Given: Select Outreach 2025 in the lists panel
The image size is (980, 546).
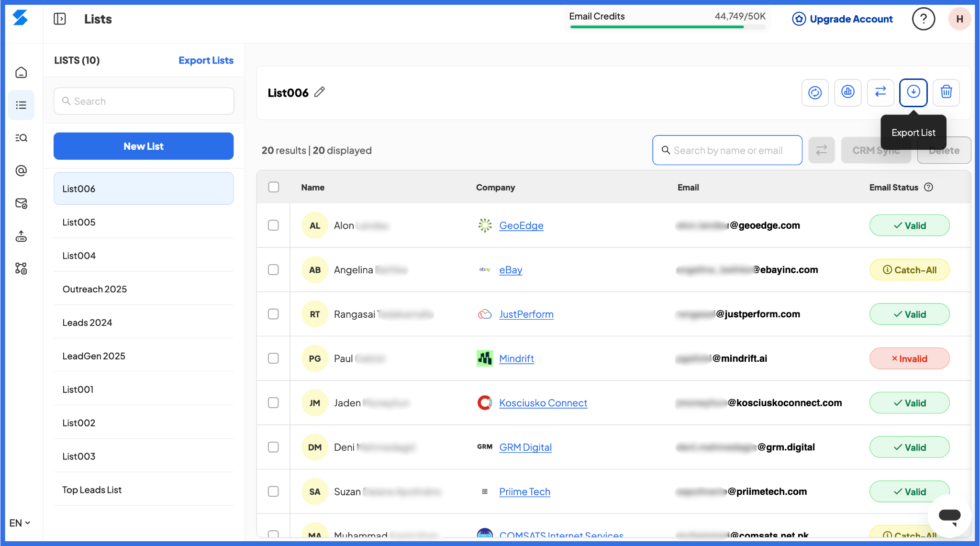Looking at the screenshot, I should click(x=144, y=289).
